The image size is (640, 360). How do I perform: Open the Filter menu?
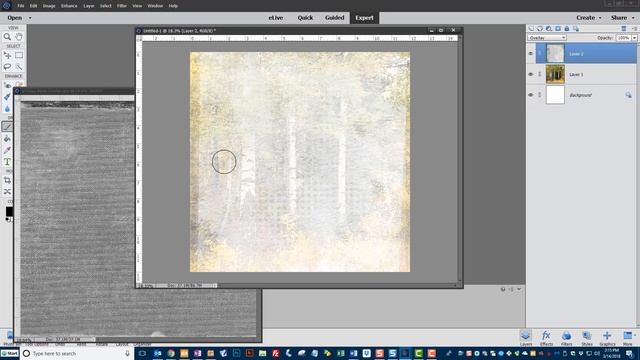pyautogui.click(x=122, y=6)
